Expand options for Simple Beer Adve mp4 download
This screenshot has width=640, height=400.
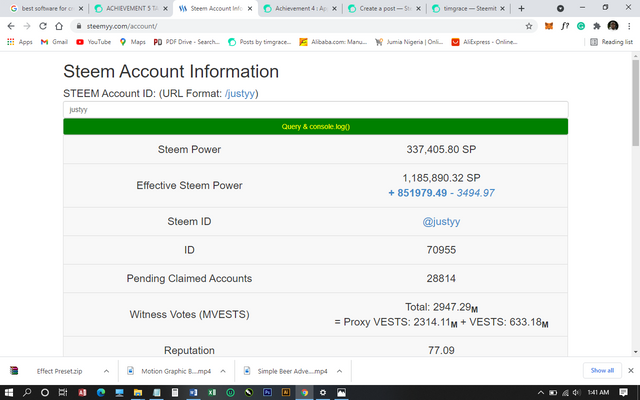pos(339,371)
